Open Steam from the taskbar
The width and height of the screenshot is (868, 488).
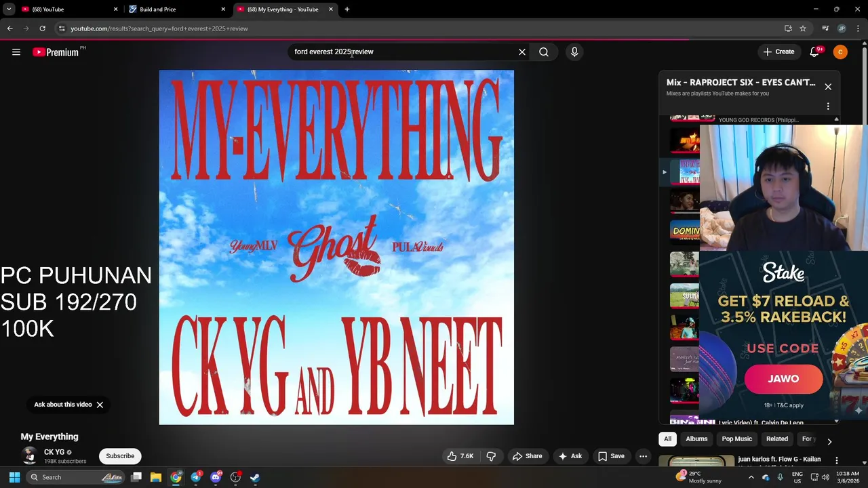(255, 477)
